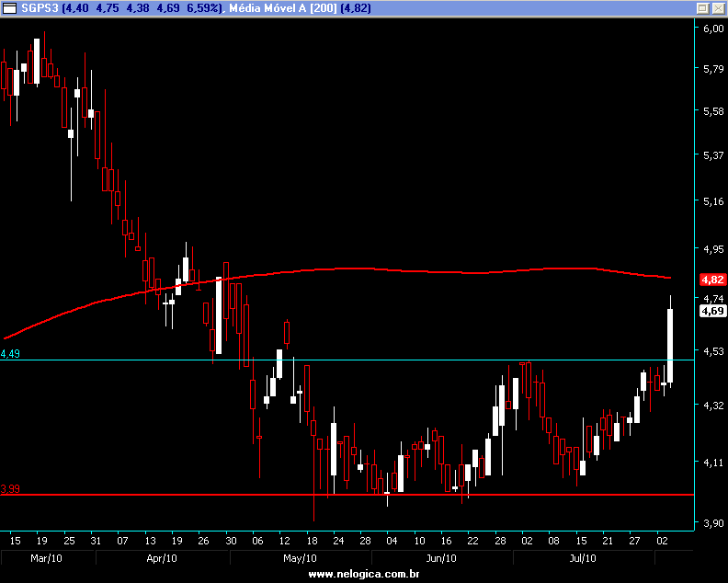The image size is (728, 583).
Task: Click the 5,58 price axis label
Action: click(x=713, y=111)
